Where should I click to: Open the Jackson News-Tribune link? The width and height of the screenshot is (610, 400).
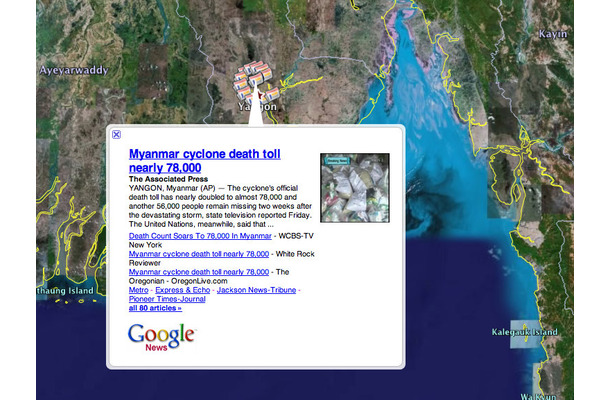(256, 290)
